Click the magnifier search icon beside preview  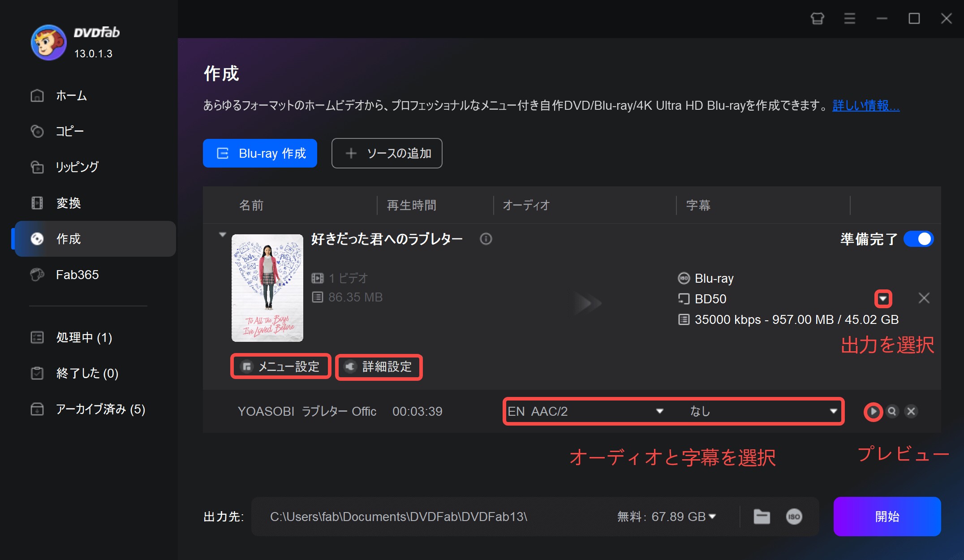[892, 411]
